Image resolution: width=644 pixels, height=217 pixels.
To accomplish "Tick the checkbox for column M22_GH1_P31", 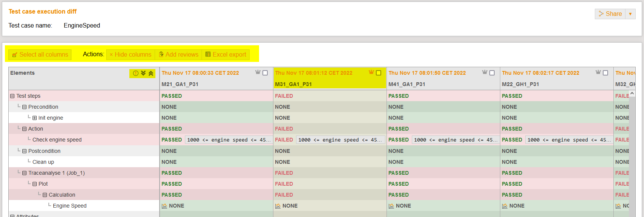I will tap(605, 73).
